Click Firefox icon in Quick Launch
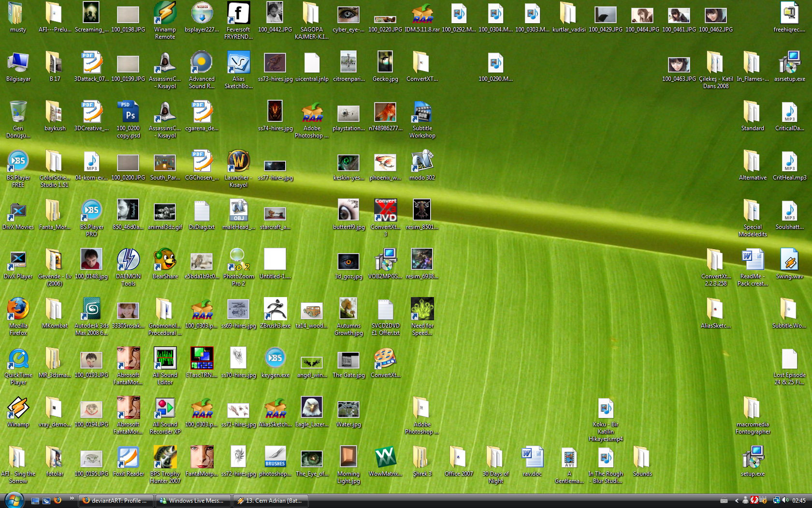The height and width of the screenshot is (508, 812). coord(58,501)
